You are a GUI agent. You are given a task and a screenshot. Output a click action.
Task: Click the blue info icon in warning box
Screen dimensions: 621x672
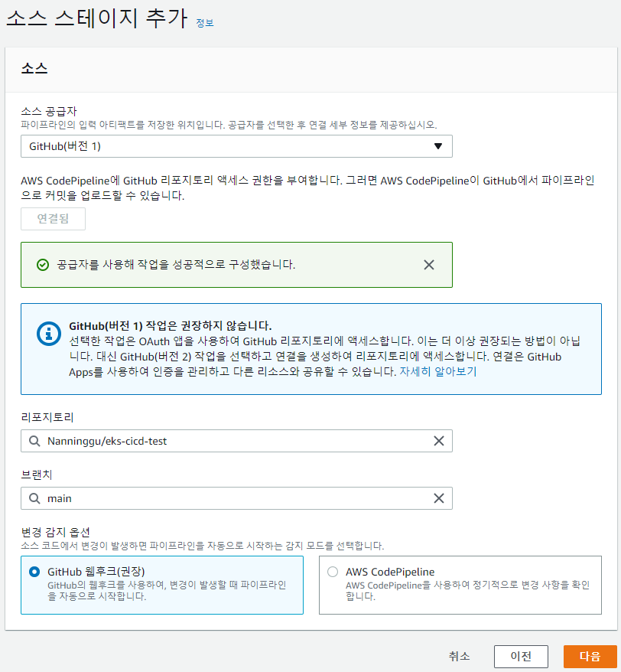[x=48, y=334]
